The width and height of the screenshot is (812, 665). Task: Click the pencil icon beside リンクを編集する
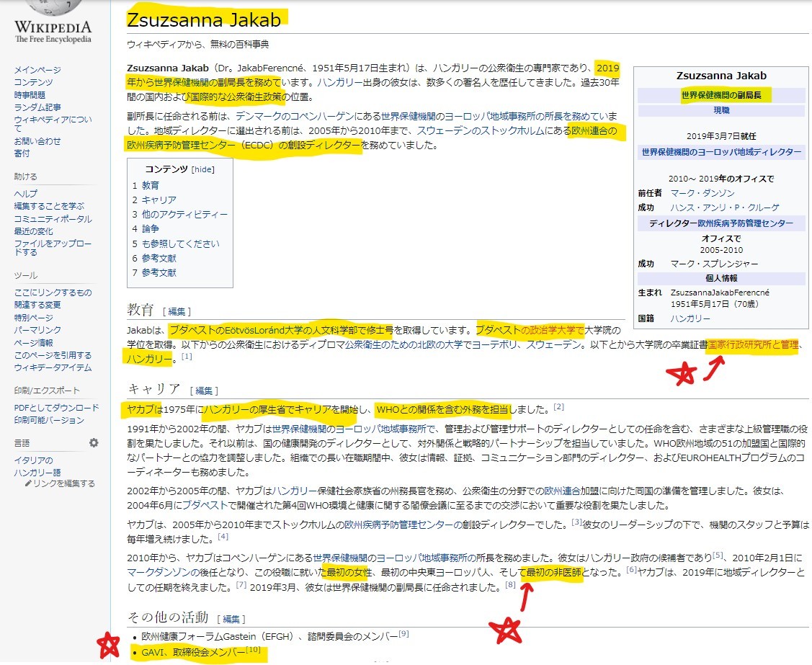pyautogui.click(x=29, y=483)
